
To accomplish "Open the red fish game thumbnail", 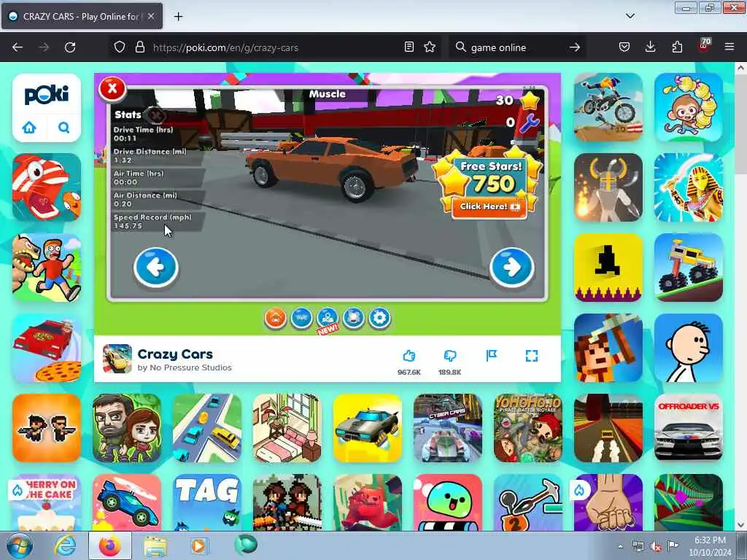I will 47,187.
